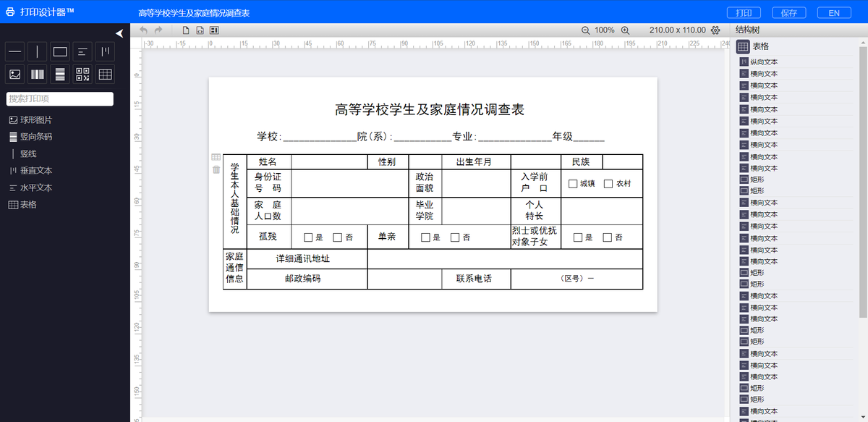Select the canvas title 高等学校学生及家庭情况调查表

click(430, 110)
